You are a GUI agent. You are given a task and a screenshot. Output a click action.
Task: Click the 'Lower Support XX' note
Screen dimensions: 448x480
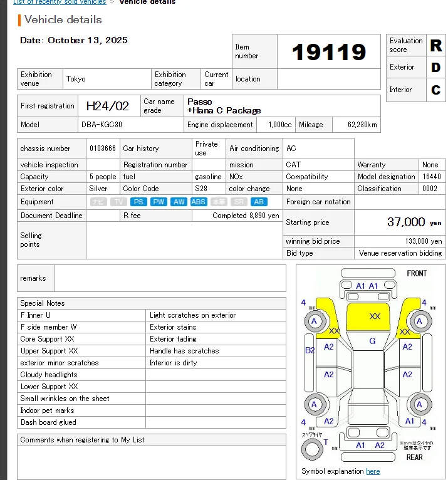pyautogui.click(x=49, y=387)
